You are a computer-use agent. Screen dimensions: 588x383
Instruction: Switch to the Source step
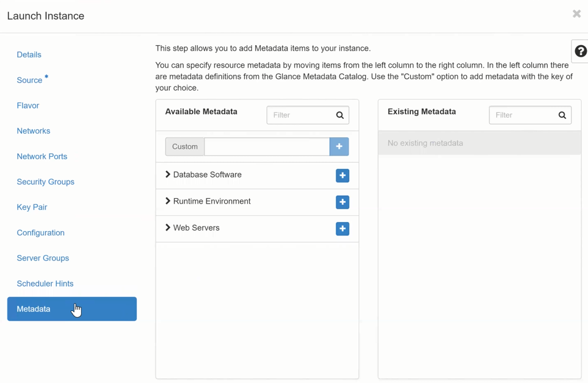click(29, 81)
